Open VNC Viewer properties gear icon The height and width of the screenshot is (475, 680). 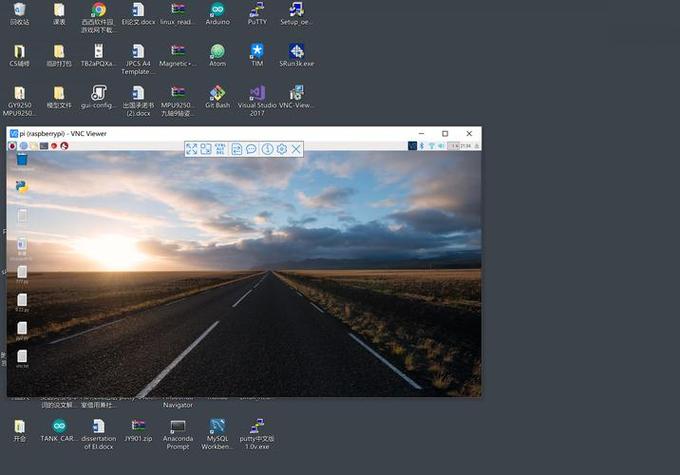[x=281, y=149]
